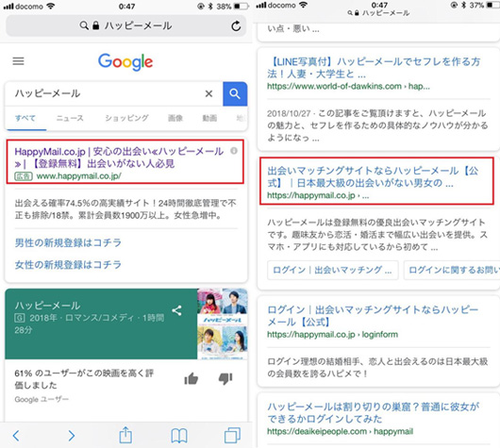This screenshot has height=448, width=500.
Task: Open 男性の新規登録はコチラ link
Action: tap(68, 243)
